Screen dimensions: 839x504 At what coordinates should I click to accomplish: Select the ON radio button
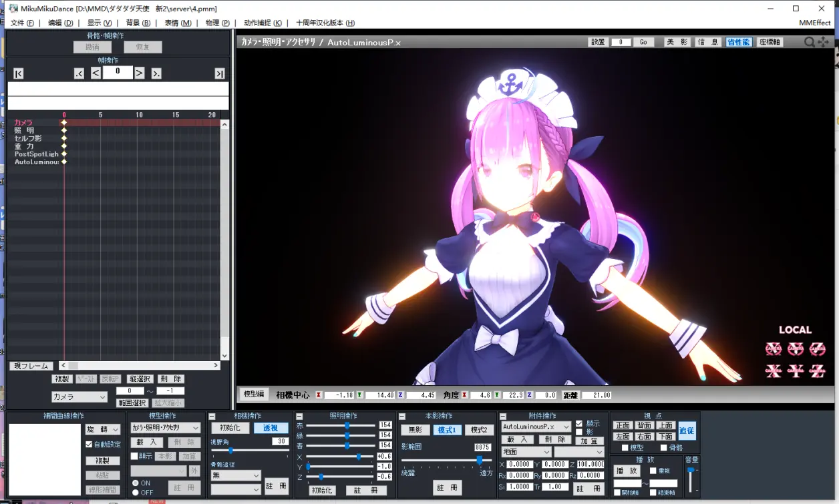(136, 483)
